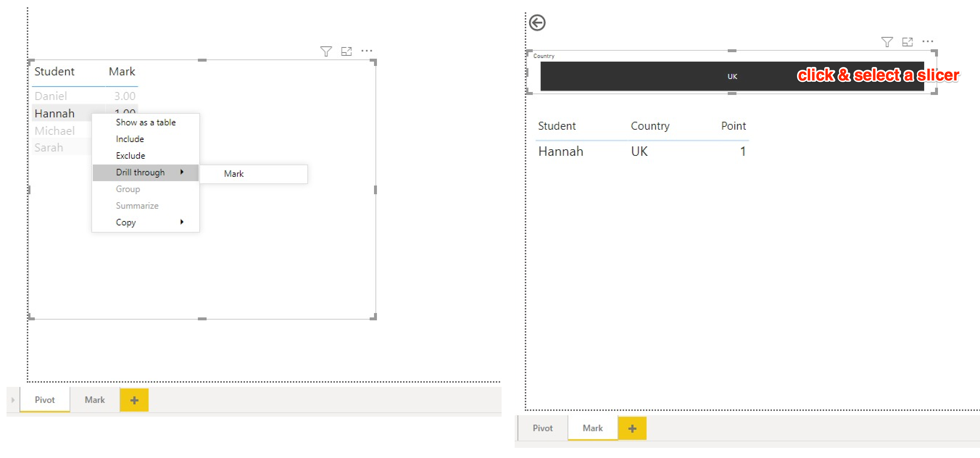Click page tabs scroll arrow beside Pivot

click(x=13, y=400)
